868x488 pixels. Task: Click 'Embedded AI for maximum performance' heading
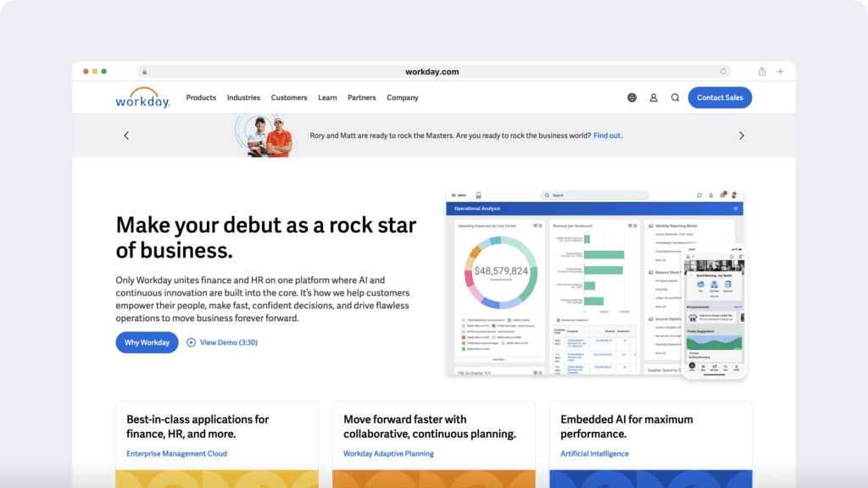pos(626,427)
